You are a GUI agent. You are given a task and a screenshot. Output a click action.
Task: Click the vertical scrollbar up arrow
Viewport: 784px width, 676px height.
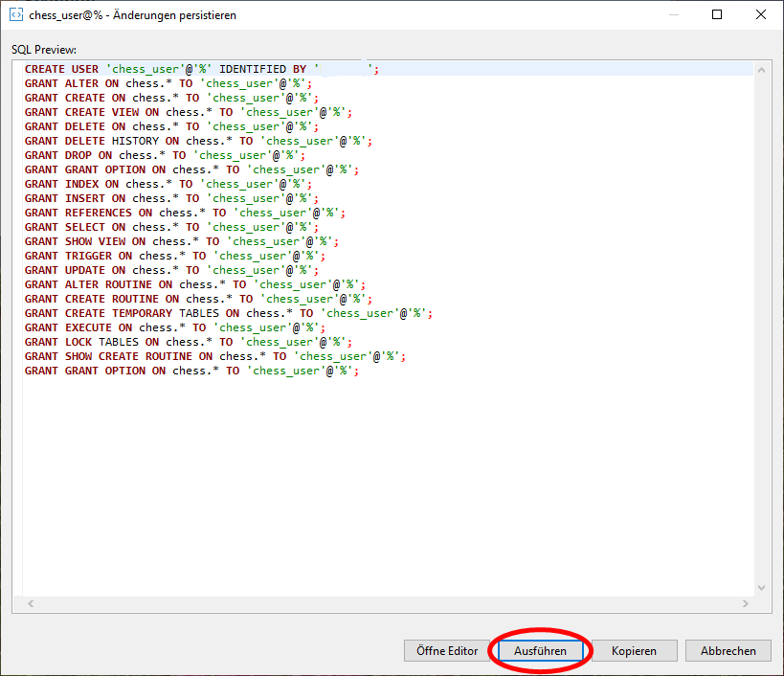tap(762, 70)
